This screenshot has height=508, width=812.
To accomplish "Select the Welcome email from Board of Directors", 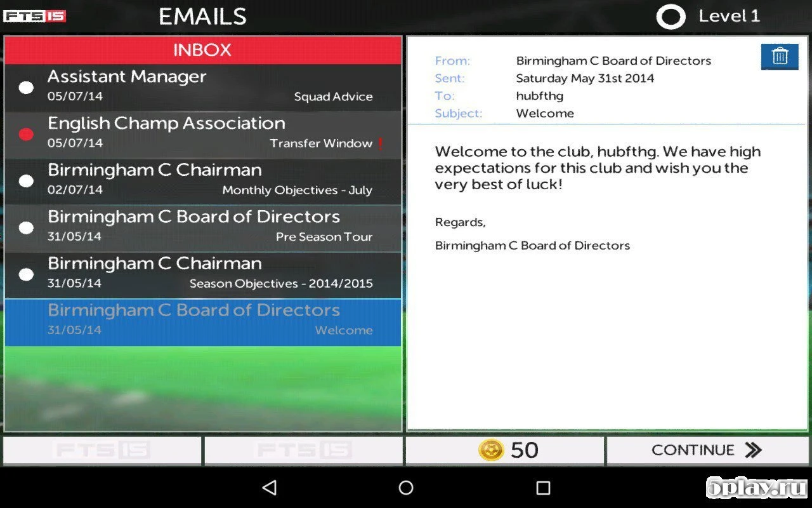I will (203, 321).
